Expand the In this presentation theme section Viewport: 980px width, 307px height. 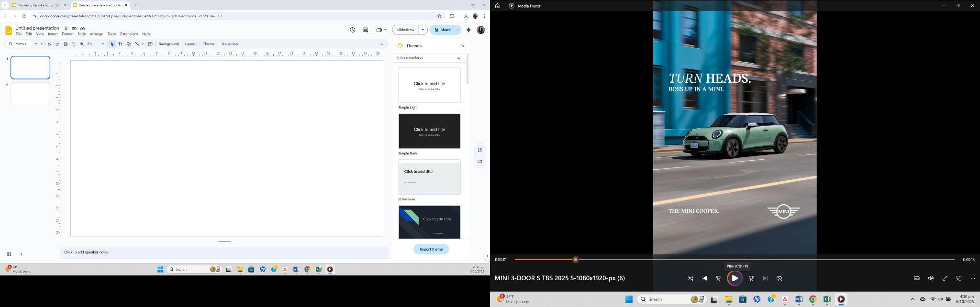458,58
